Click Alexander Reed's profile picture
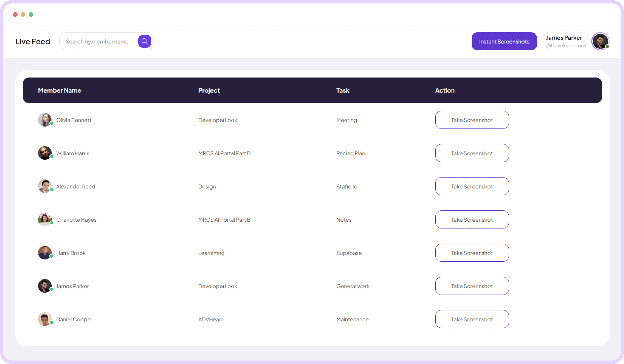 [45, 186]
